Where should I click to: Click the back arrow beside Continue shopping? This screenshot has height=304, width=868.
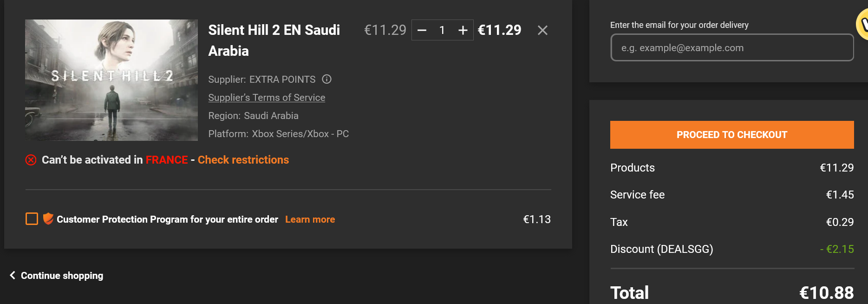[x=13, y=275]
